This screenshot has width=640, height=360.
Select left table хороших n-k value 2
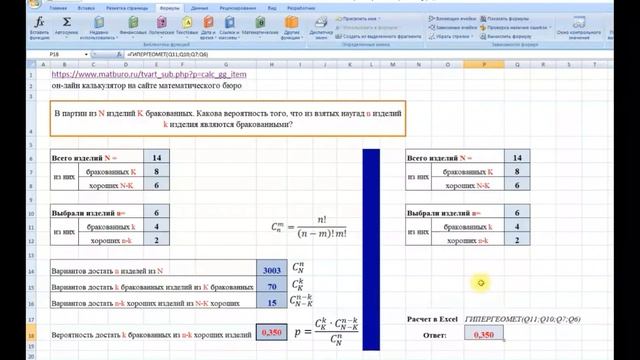click(x=156, y=239)
